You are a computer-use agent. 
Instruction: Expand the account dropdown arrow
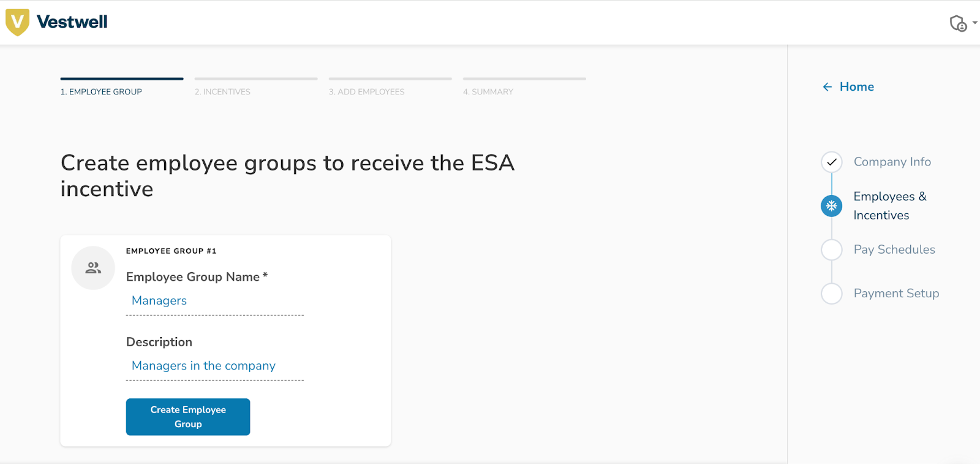(974, 23)
